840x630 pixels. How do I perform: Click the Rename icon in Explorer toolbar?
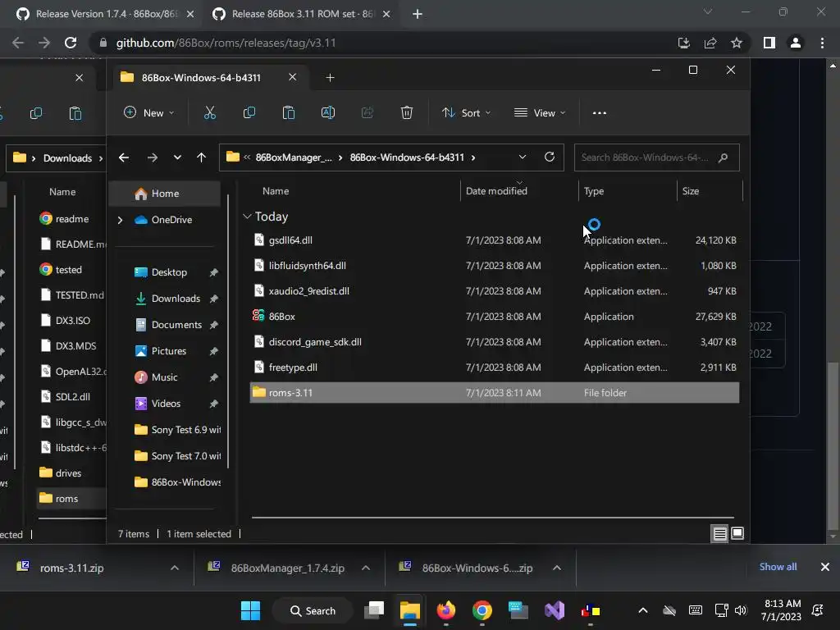[x=328, y=113]
